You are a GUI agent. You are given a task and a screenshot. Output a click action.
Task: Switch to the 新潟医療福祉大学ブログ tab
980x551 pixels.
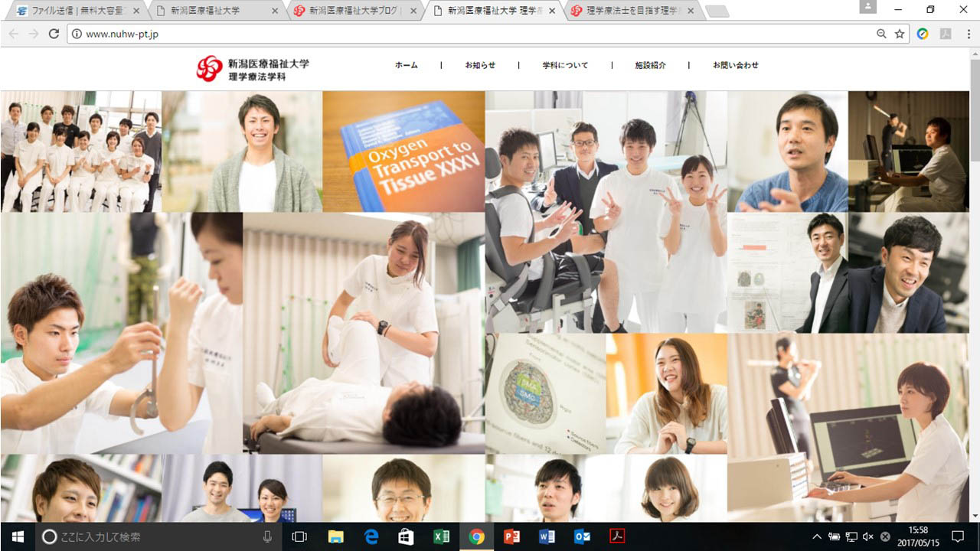click(x=353, y=11)
